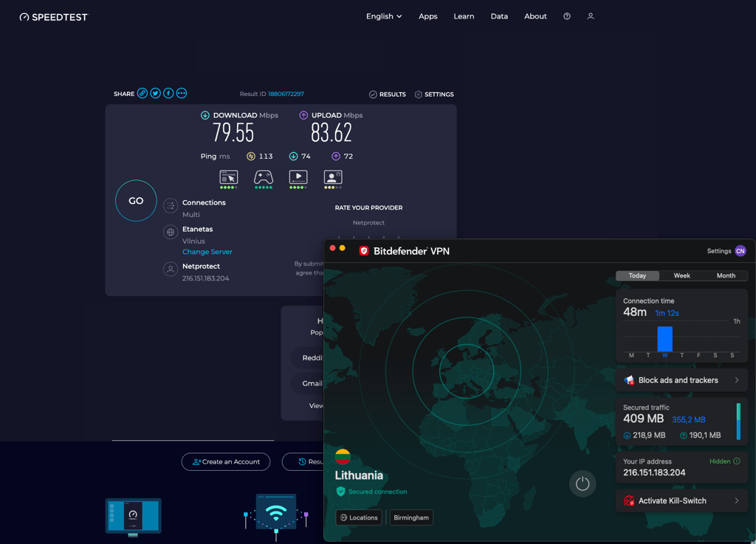
Task: Share result on Facebook icon
Action: tap(168, 94)
